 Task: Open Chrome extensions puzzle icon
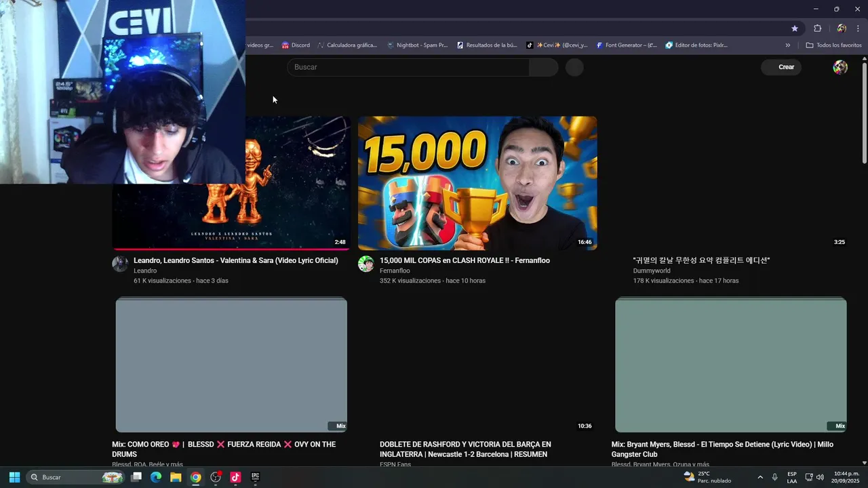[817, 28]
